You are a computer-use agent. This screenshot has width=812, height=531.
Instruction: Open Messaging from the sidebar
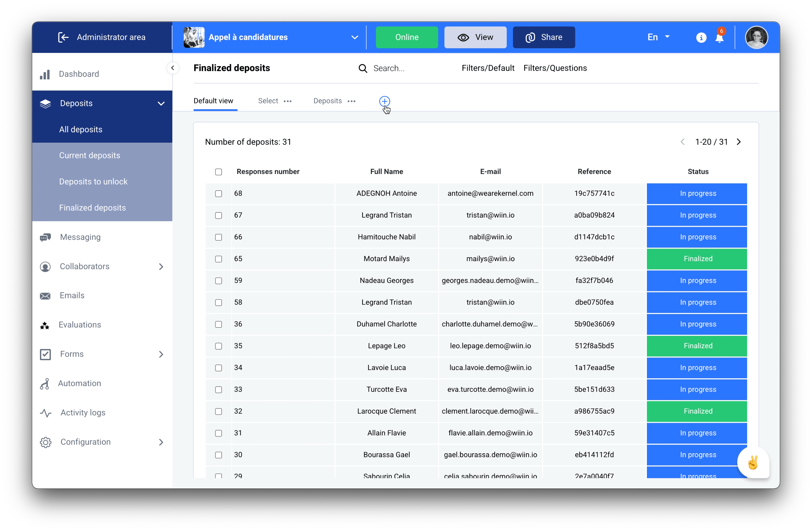click(80, 237)
